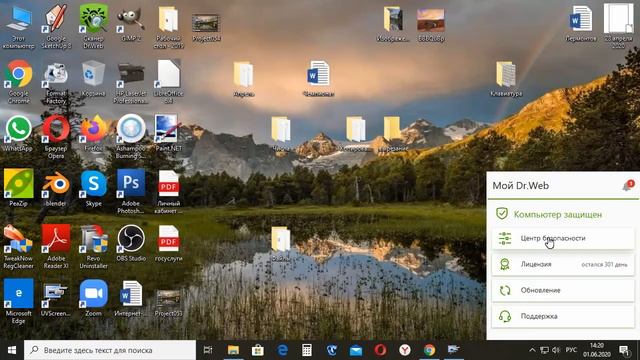
Task: Click the network tray icon
Action: tap(544, 350)
